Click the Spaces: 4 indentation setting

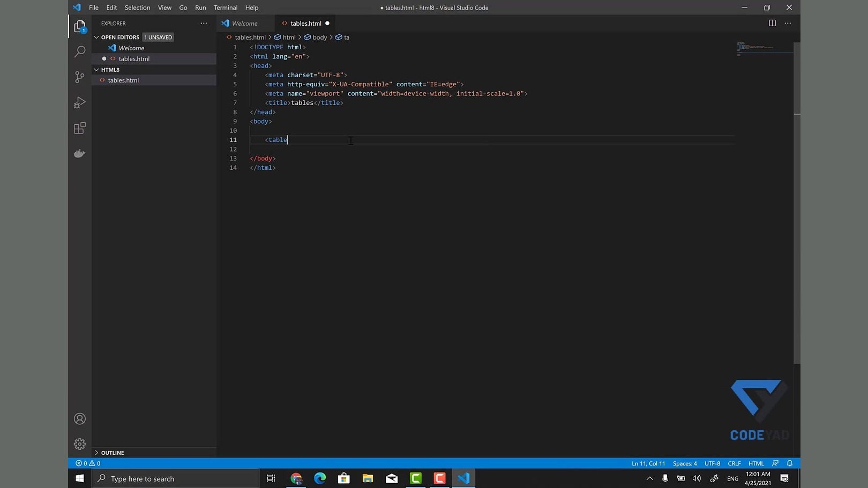click(x=684, y=463)
